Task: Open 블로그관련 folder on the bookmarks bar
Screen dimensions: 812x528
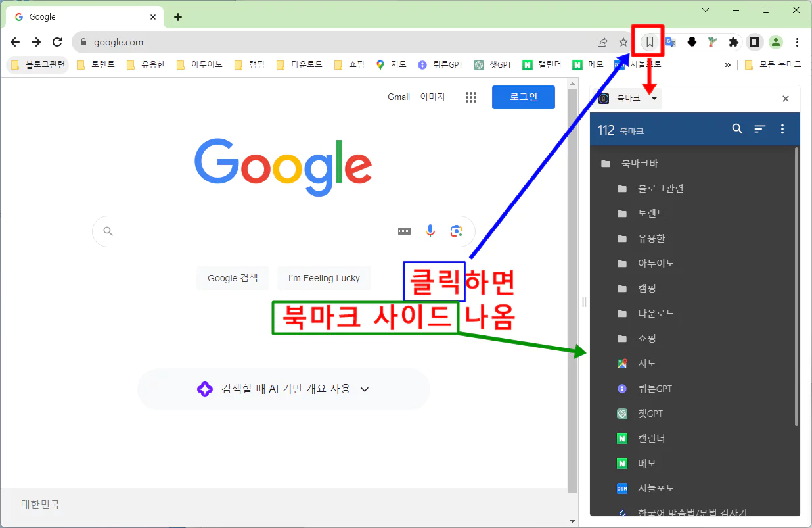Action: pos(38,65)
